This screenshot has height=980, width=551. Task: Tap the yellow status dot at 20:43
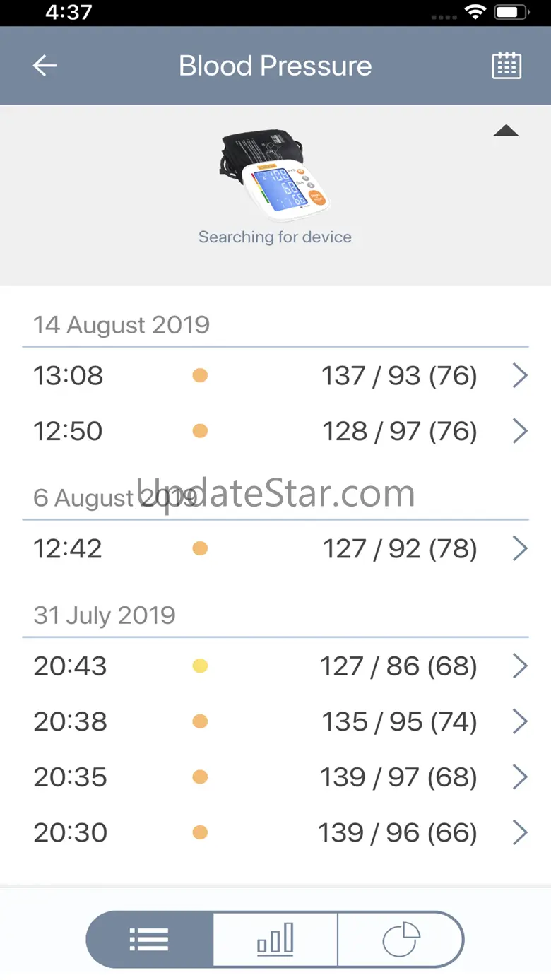pos(200,666)
